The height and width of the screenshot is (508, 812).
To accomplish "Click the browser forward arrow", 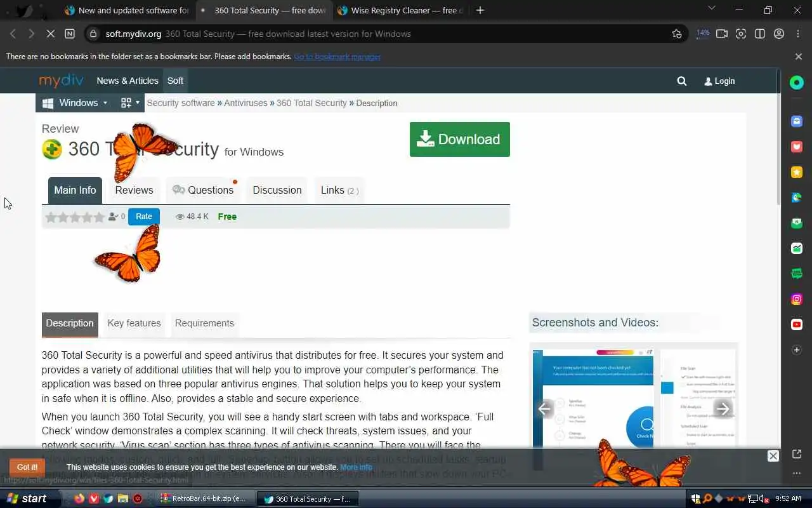I will (x=31, y=34).
